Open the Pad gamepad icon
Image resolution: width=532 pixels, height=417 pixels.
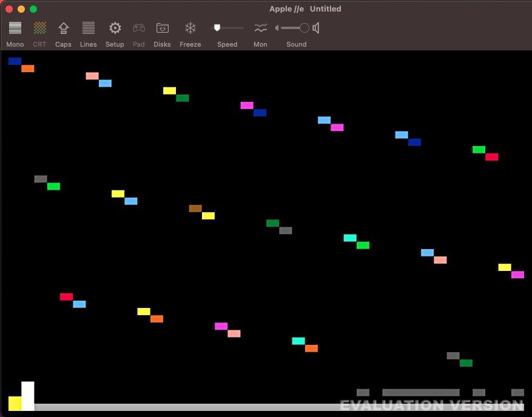tap(139, 28)
